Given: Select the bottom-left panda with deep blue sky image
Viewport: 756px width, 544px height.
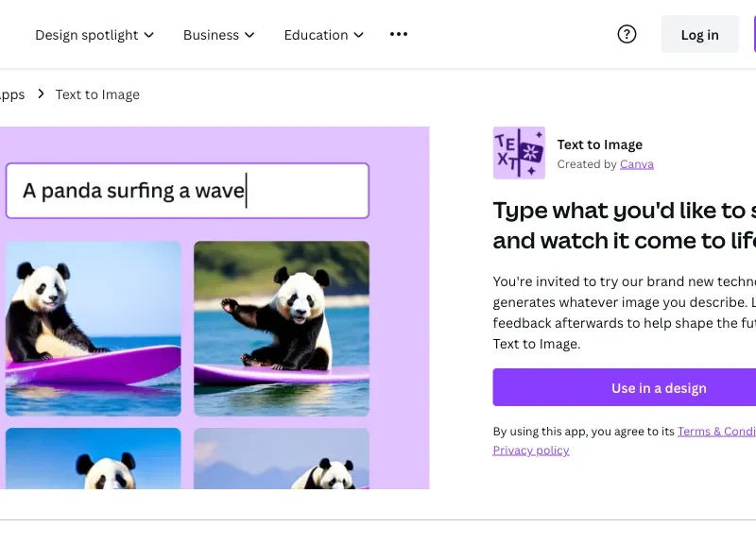Looking at the screenshot, I should (x=94, y=458).
